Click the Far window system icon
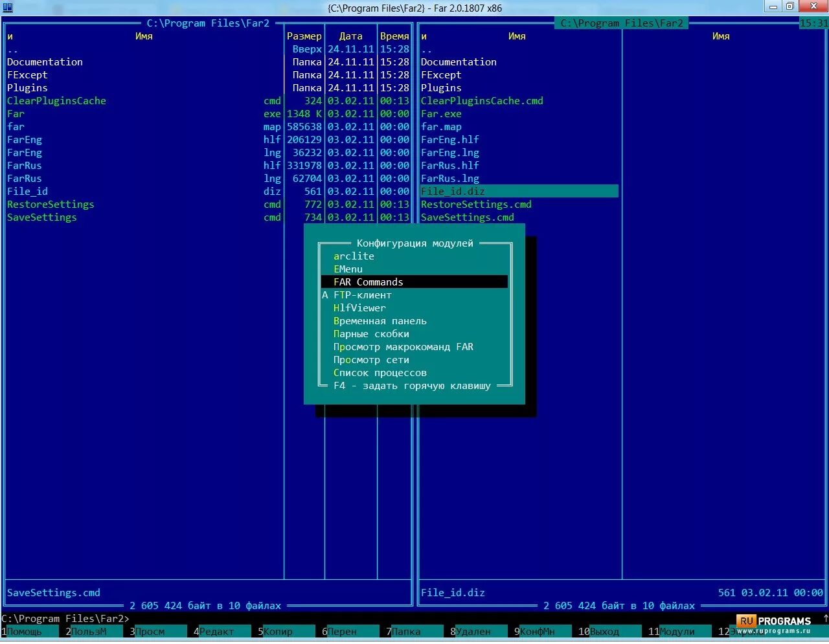This screenshot has height=644, width=829. [x=8, y=7]
